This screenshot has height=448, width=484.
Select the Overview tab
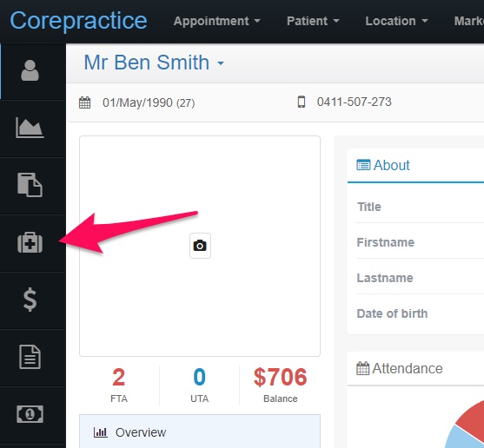[x=200, y=432]
